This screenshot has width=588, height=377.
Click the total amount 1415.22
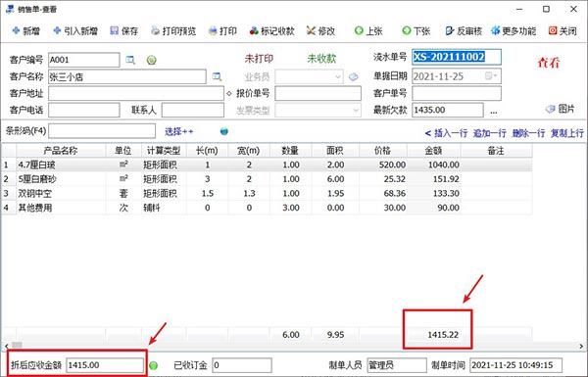443,335
